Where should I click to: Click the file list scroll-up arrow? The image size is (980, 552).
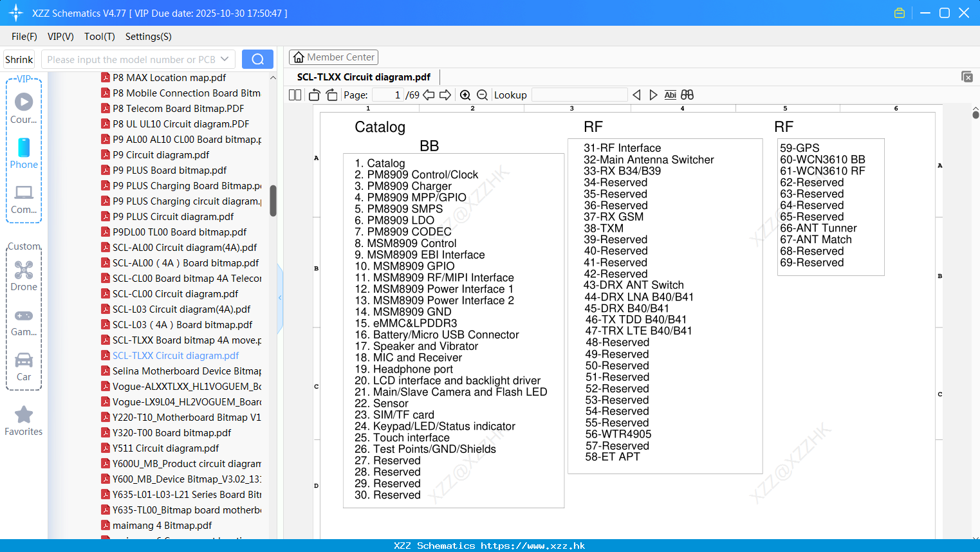pos(273,78)
